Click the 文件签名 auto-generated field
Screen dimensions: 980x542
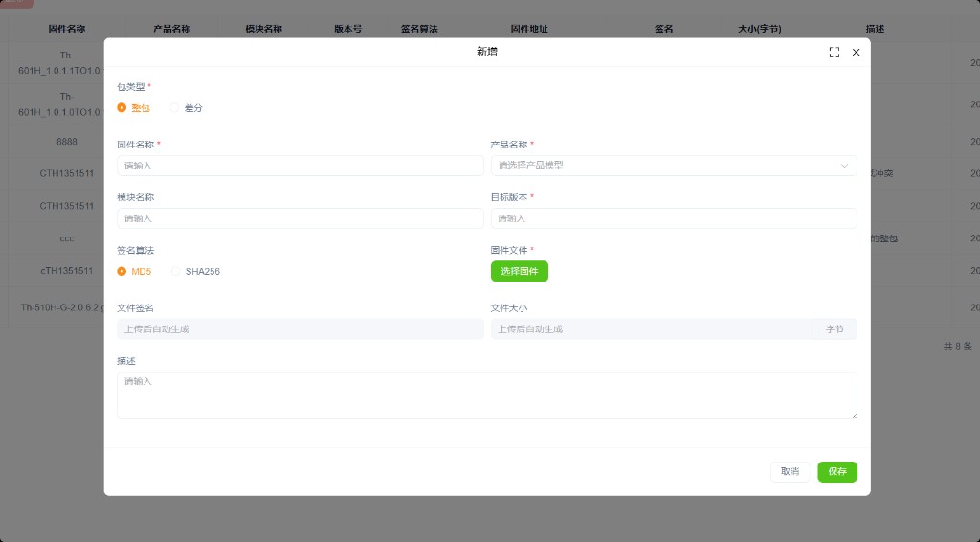click(300, 328)
